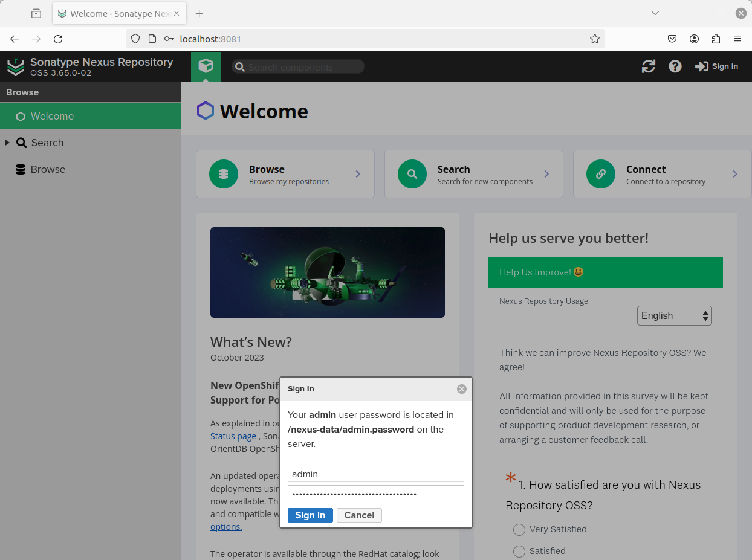Click the green Browse database circle icon
The width and height of the screenshot is (752, 560).
click(224, 174)
